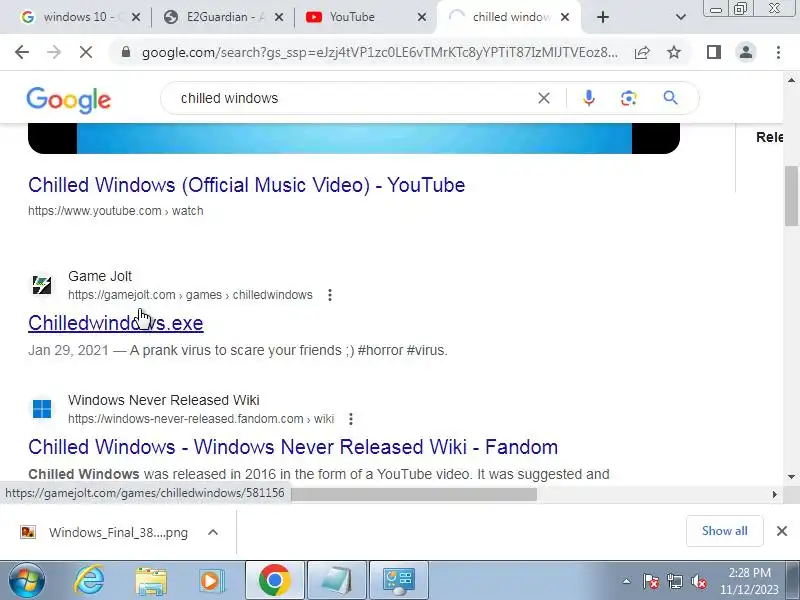Open more options for the Game Jolt result
Image resolution: width=800 pixels, height=600 pixels.
coord(330,295)
